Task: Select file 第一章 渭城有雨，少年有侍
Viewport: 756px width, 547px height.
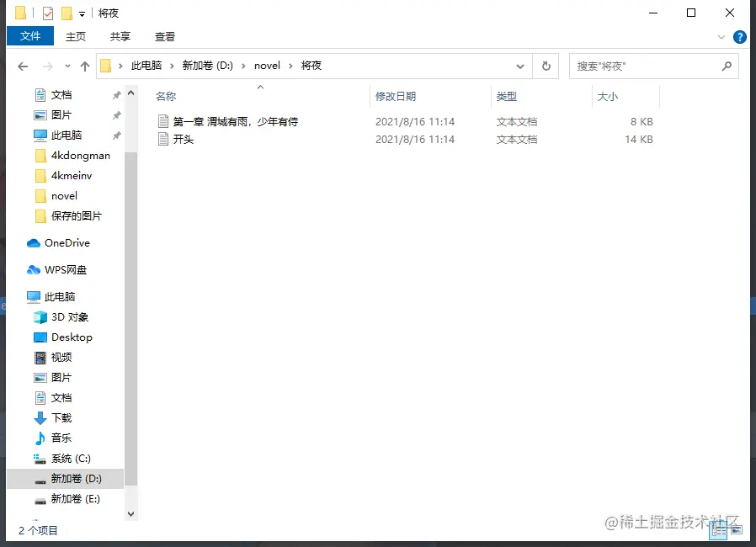Action: click(235, 121)
